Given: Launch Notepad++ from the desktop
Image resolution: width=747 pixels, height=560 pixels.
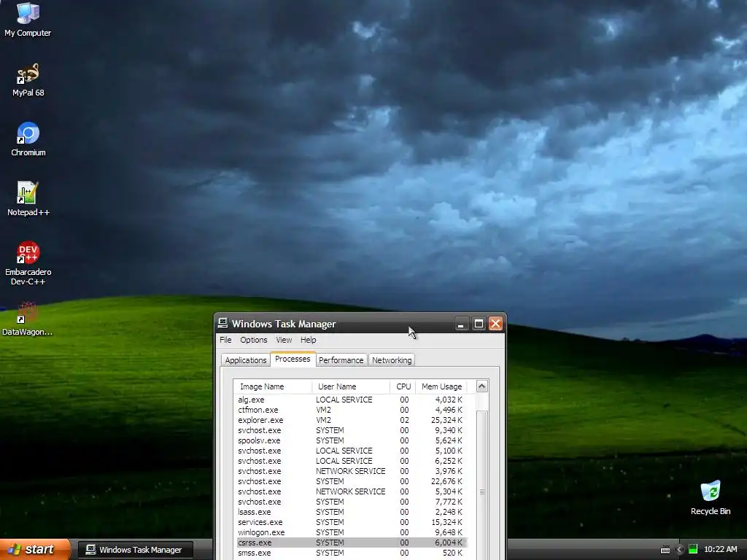Looking at the screenshot, I should point(28,199).
